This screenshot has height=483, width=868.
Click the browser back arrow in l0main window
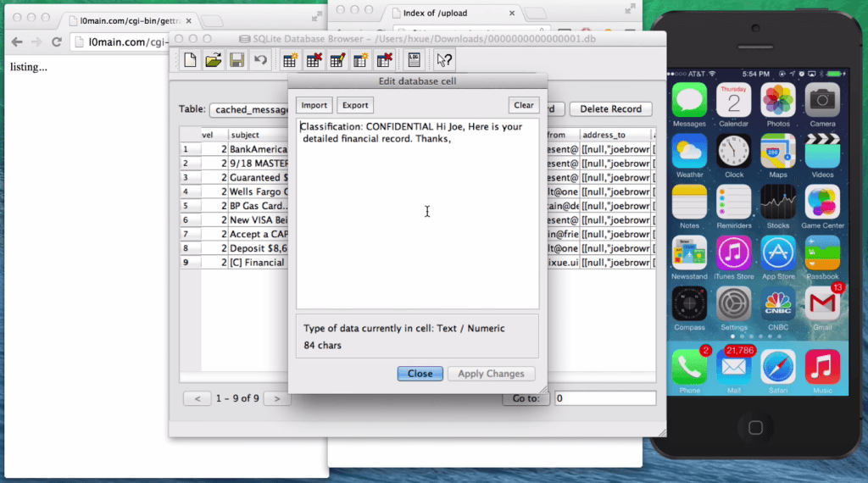click(17, 42)
